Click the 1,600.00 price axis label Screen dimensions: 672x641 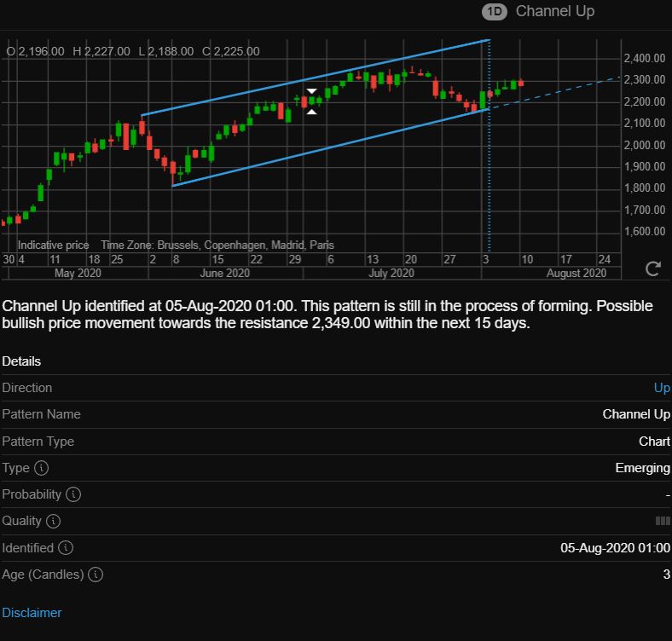click(645, 231)
